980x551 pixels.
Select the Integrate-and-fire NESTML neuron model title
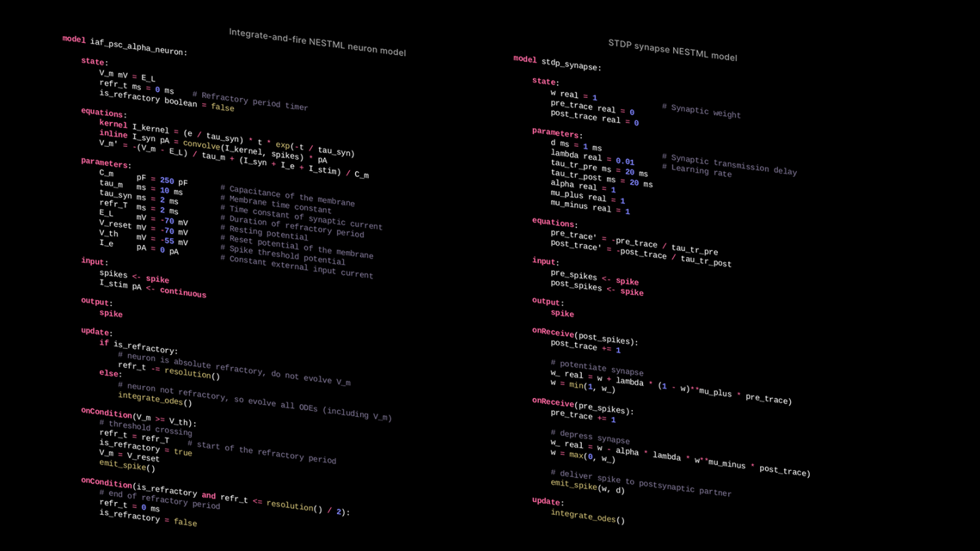tap(318, 41)
